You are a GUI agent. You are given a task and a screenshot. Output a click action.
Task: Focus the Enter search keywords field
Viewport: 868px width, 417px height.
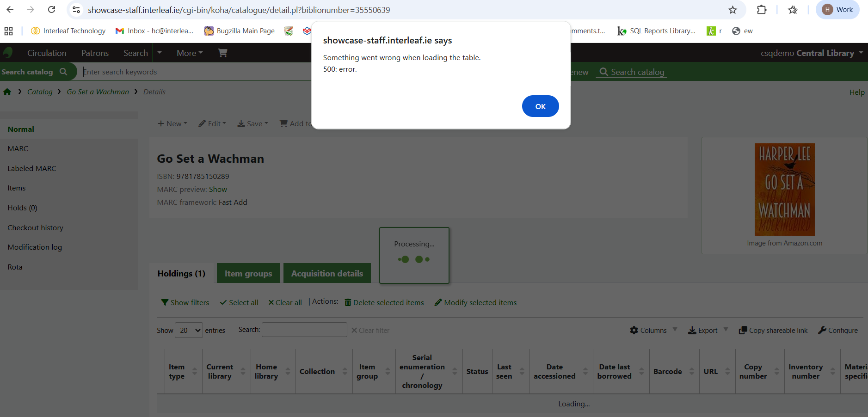click(197, 72)
